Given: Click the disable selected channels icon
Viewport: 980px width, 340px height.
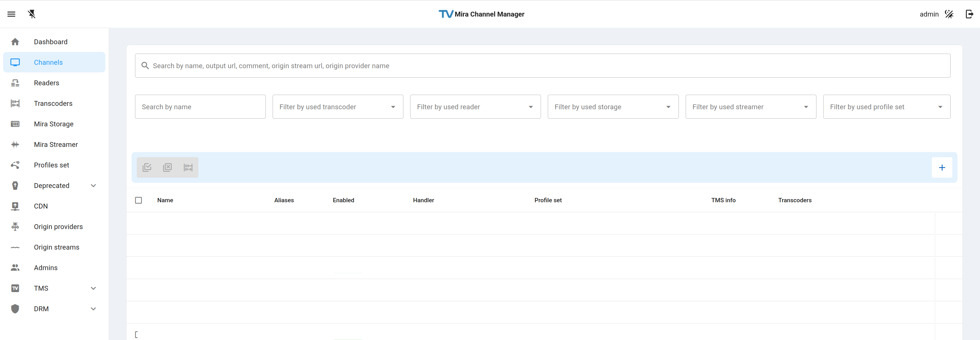Looking at the screenshot, I should [167, 167].
